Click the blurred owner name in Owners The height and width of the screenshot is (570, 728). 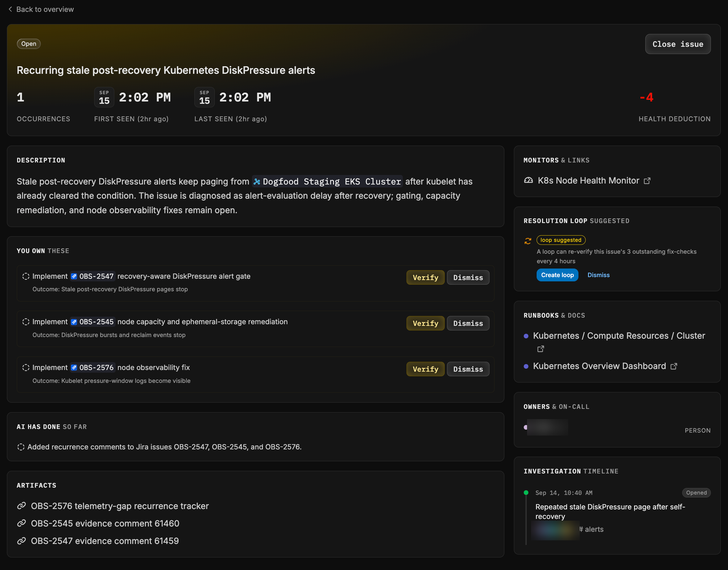pos(547,427)
